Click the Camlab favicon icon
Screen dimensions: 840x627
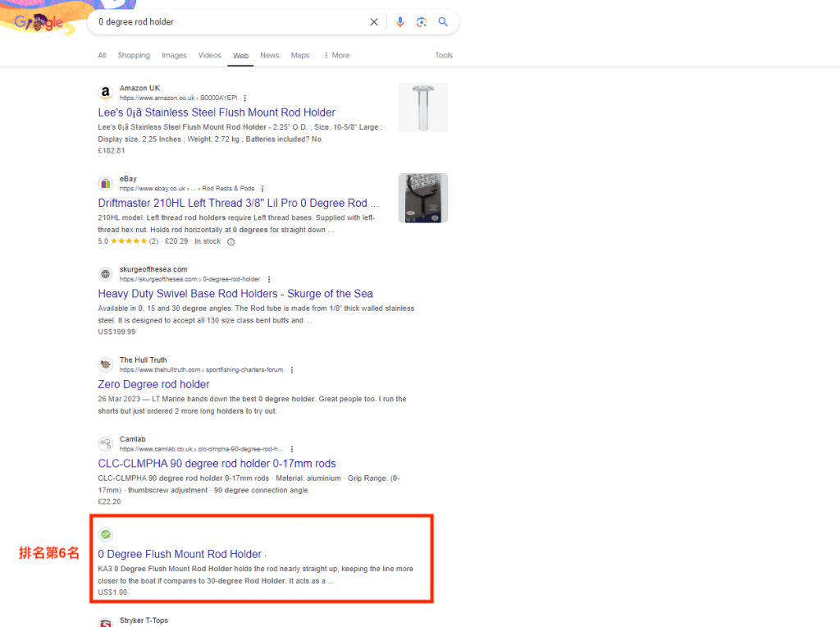[106, 444]
